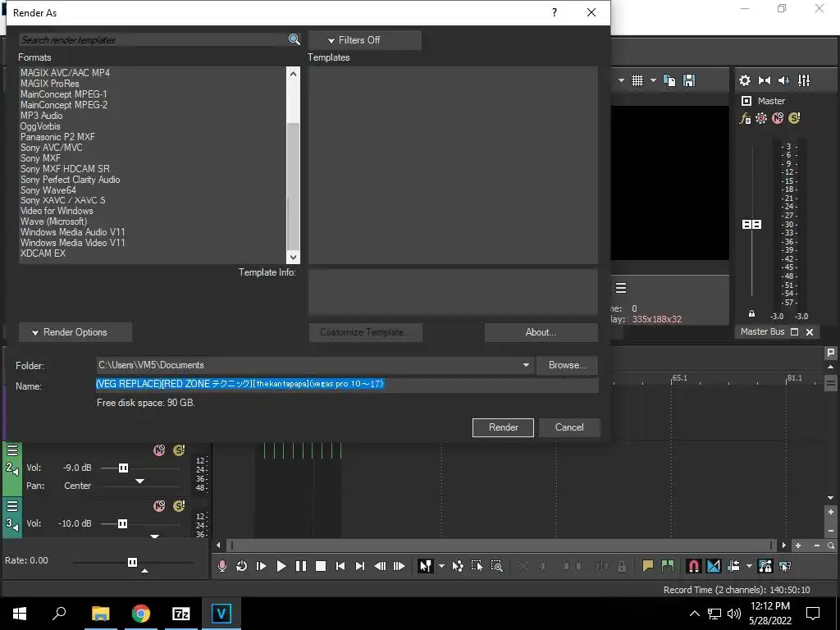Select the Normal edit tool

426,566
